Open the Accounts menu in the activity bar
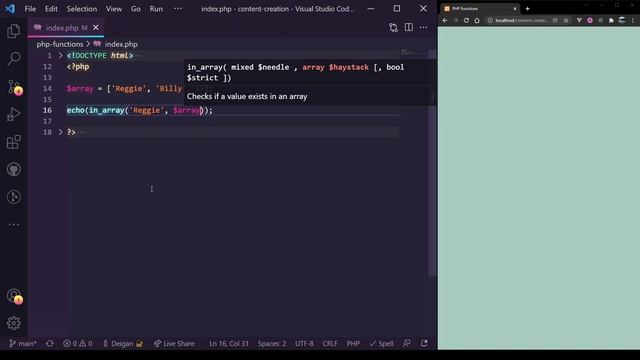The height and width of the screenshot is (360, 640). [14, 296]
